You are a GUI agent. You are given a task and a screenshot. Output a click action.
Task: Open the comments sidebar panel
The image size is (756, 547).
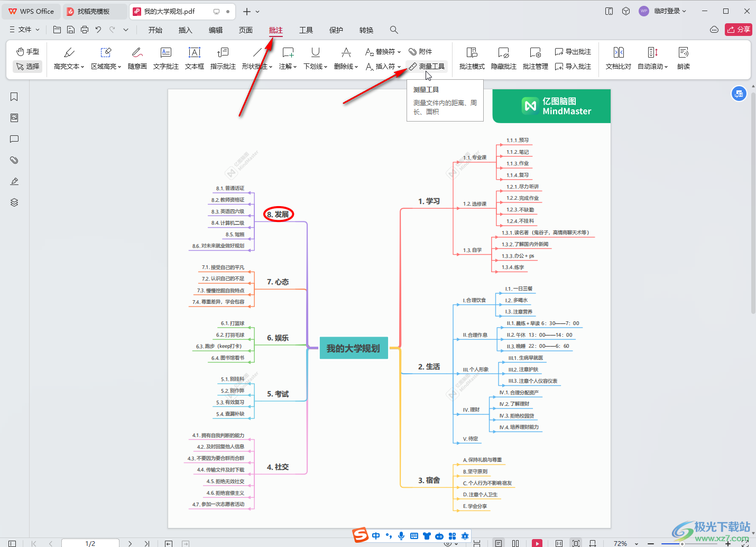point(14,139)
